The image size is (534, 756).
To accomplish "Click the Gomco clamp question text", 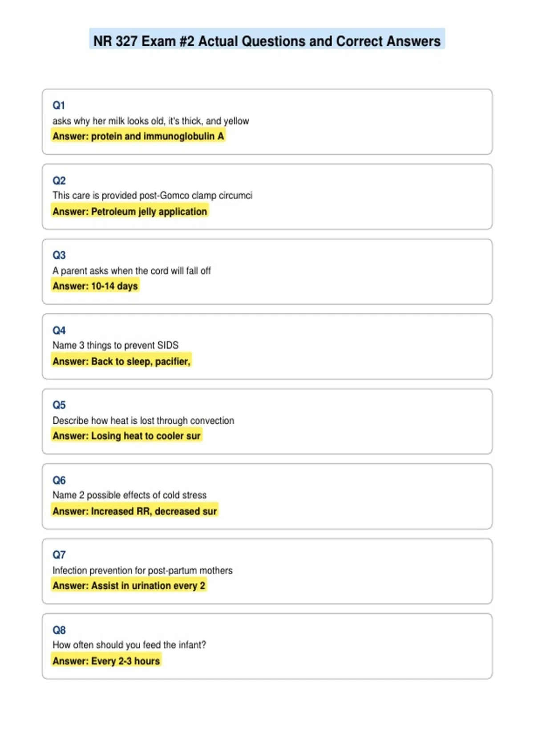I will pos(152,196).
